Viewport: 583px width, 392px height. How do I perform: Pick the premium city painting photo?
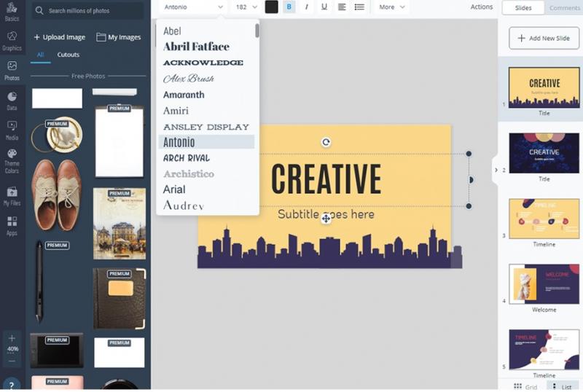tap(120, 224)
